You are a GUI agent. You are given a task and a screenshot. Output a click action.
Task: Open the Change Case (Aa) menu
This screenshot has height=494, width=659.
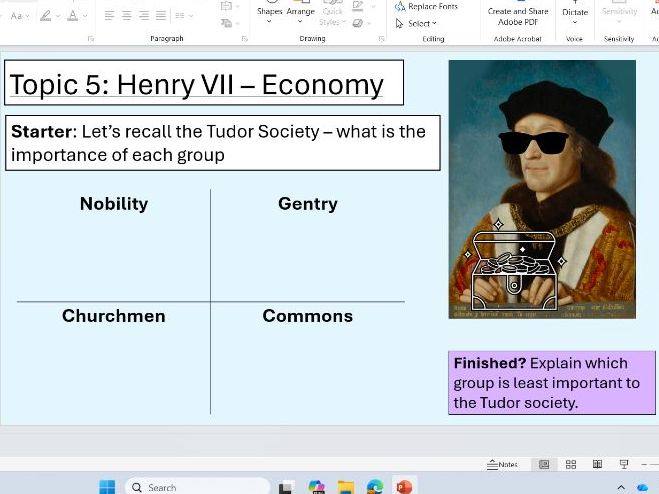(20, 16)
